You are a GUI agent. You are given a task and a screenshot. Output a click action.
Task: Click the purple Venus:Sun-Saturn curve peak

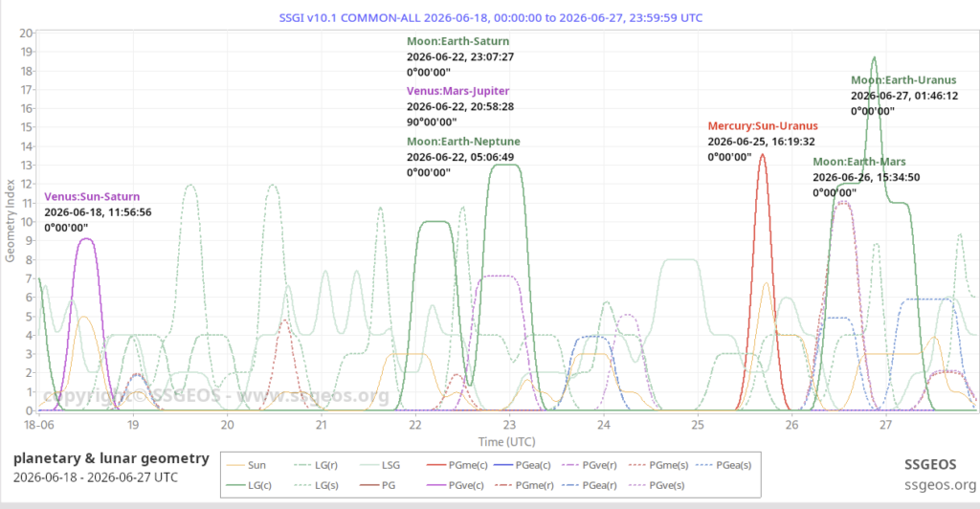point(87,239)
